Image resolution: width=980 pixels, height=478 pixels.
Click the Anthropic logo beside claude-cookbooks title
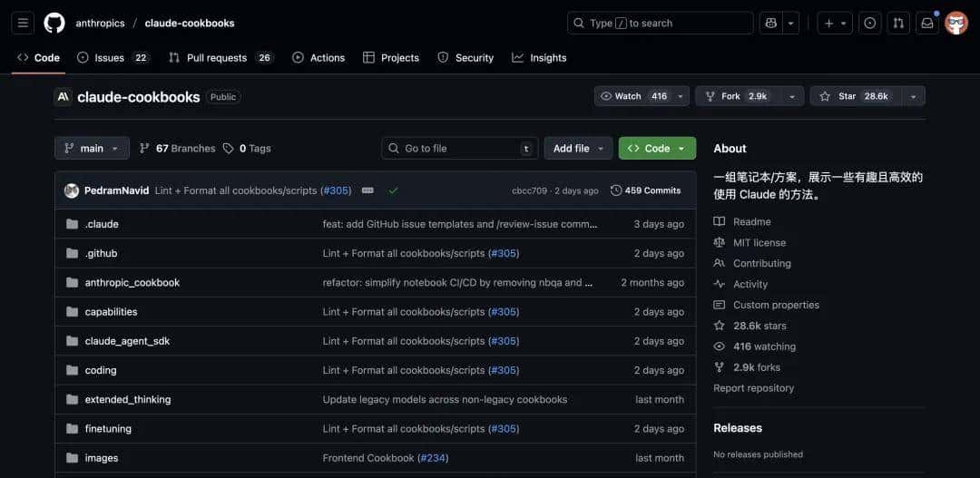[x=63, y=97]
